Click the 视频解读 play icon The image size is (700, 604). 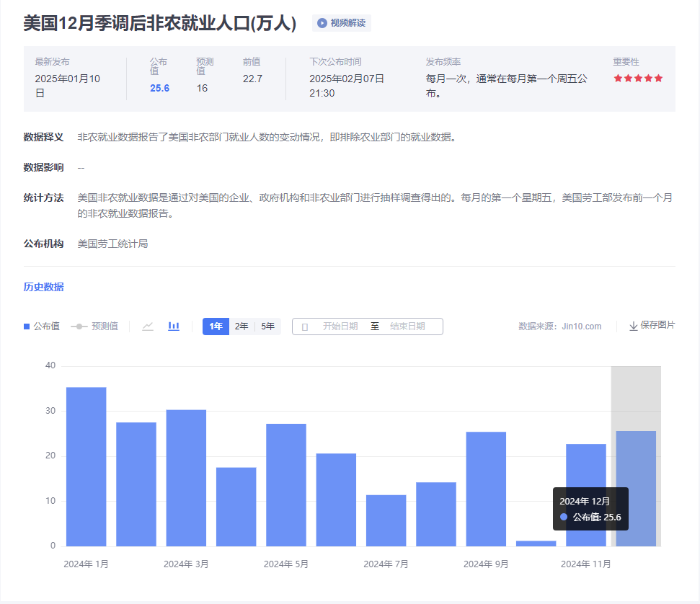point(322,23)
